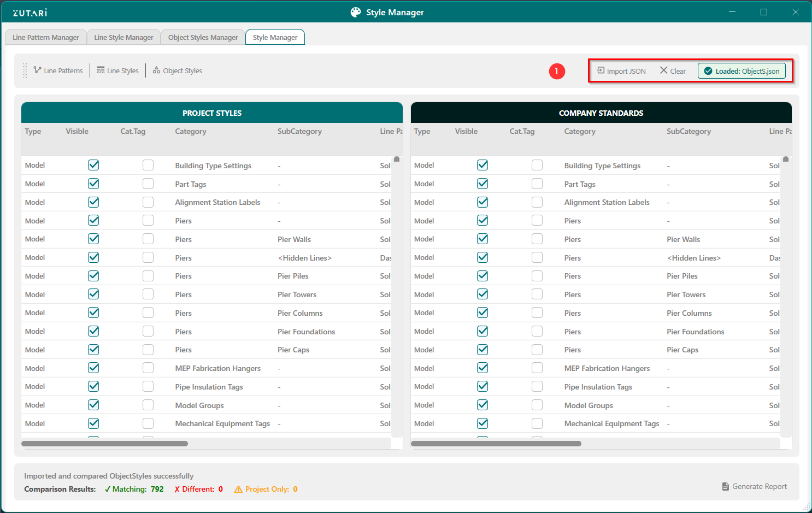Select the Object Styles toolbar icon
The image size is (812, 513).
coord(156,70)
